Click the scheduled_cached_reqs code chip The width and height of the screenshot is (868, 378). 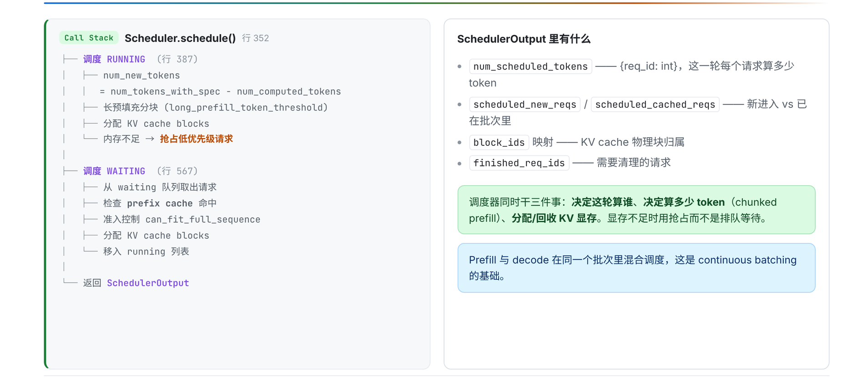point(655,104)
